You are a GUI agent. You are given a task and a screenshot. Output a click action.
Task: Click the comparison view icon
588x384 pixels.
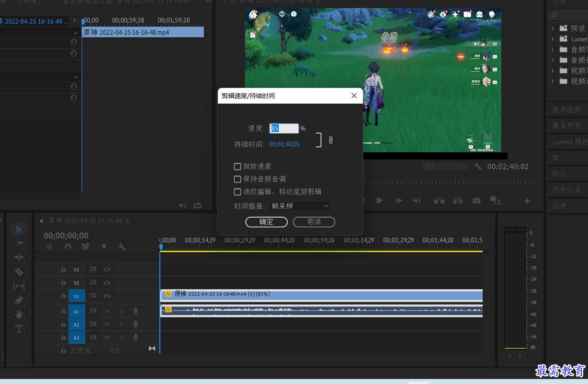coord(495,200)
